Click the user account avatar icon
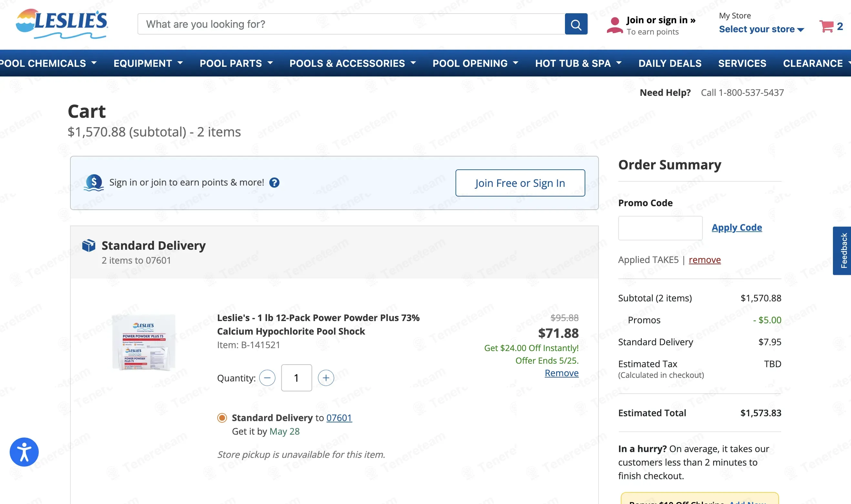851x504 pixels. [615, 25]
